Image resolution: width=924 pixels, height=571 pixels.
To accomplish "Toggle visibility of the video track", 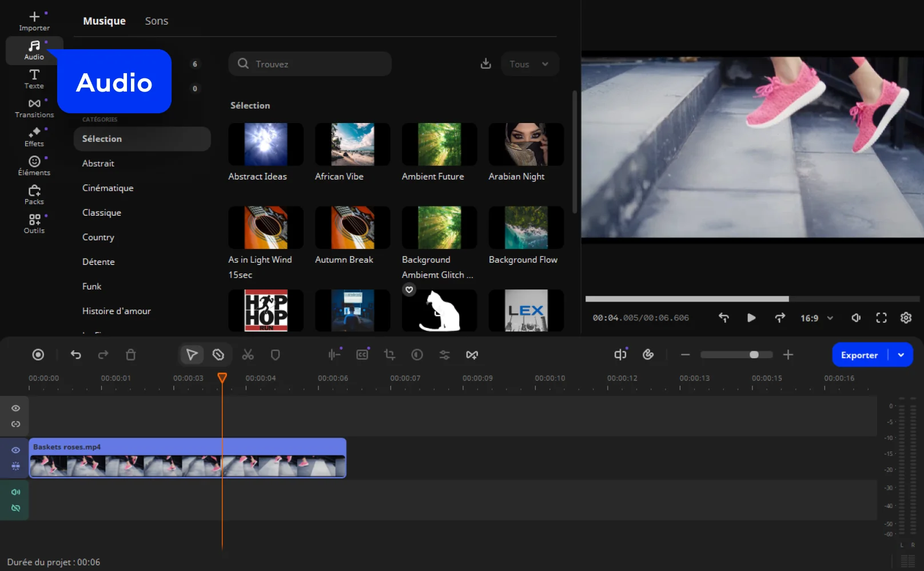I will pyautogui.click(x=16, y=450).
